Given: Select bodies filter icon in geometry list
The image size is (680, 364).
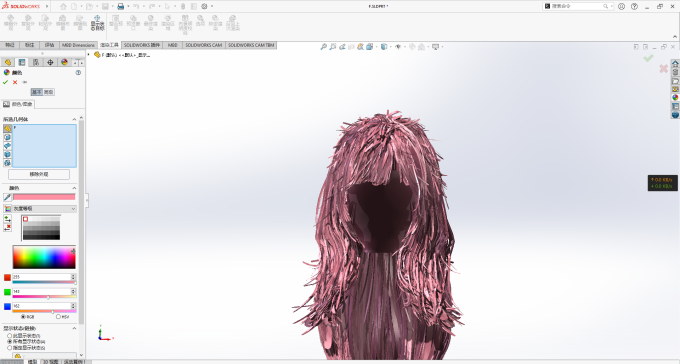Looking at the screenshot, I should (x=7, y=154).
